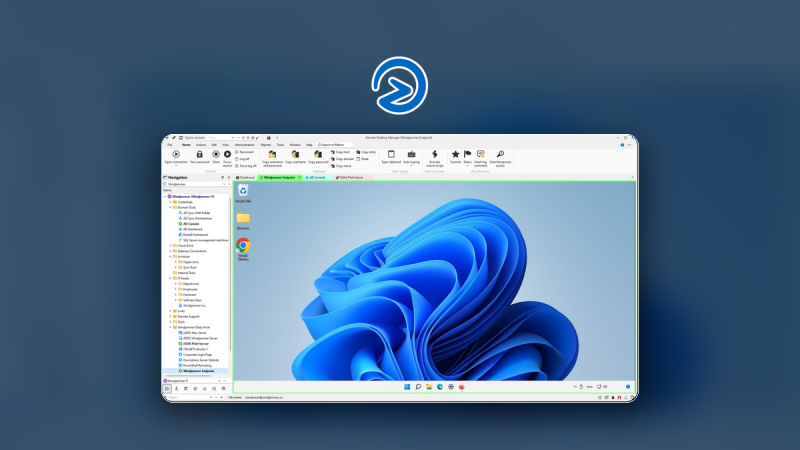Open the Reports ribbon tab

[x=266, y=145]
